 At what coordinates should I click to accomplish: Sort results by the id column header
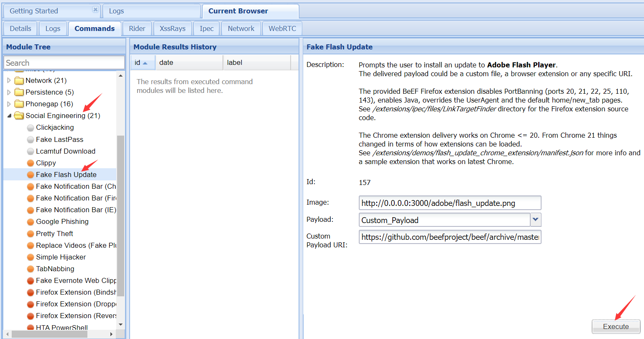[143, 62]
